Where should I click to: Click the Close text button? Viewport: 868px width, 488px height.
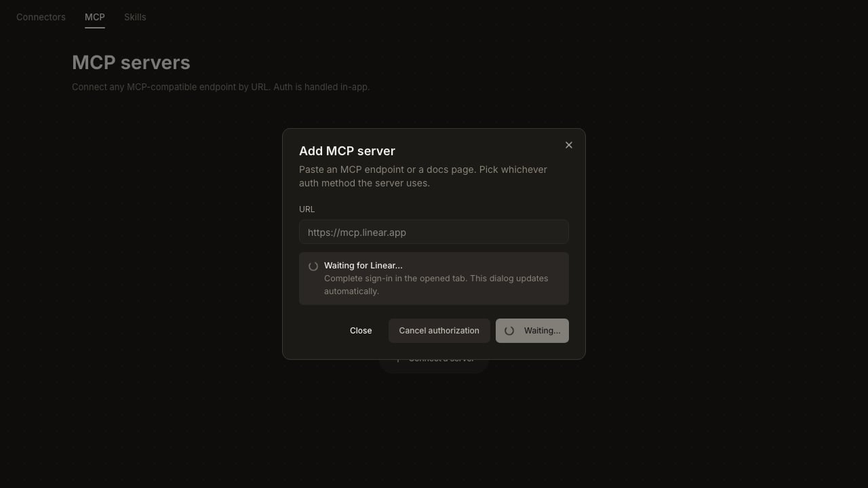click(361, 331)
